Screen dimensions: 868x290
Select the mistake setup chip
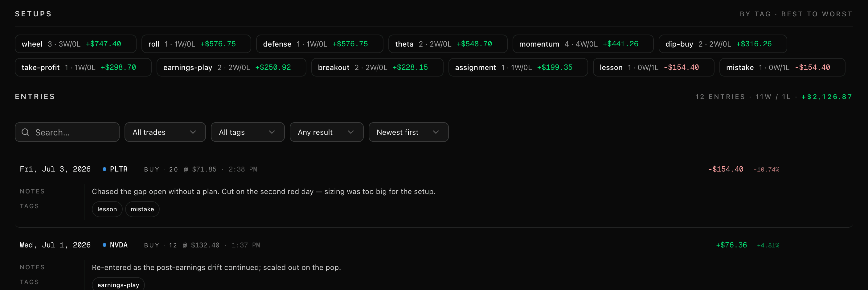(x=782, y=68)
